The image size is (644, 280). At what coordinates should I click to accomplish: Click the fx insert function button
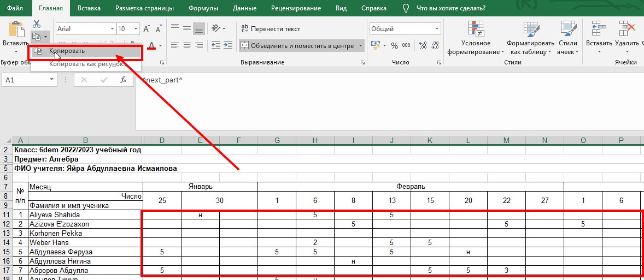[x=124, y=80]
